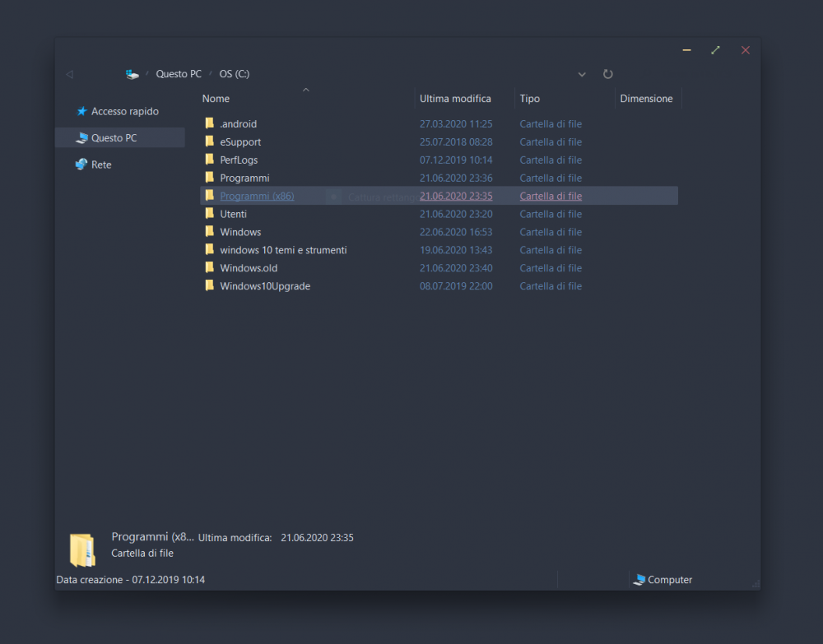Select the .android folder icon
Viewport: 823px width, 644px height.
210,124
